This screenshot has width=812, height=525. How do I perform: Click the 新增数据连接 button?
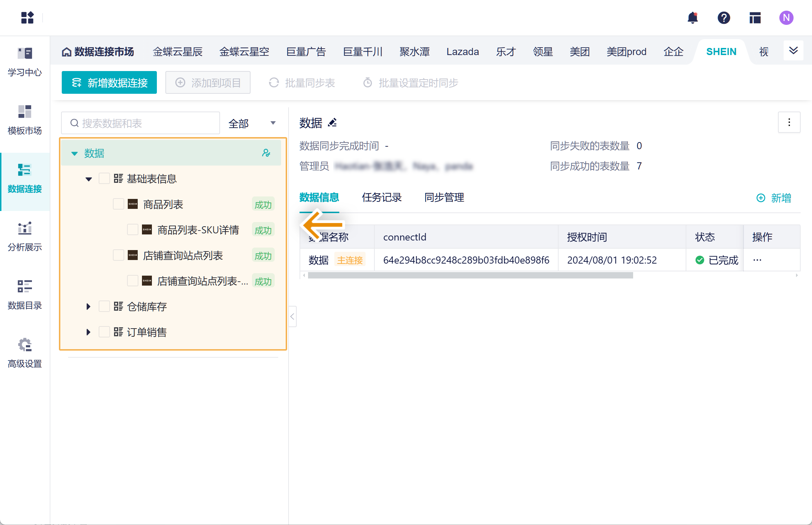click(109, 83)
